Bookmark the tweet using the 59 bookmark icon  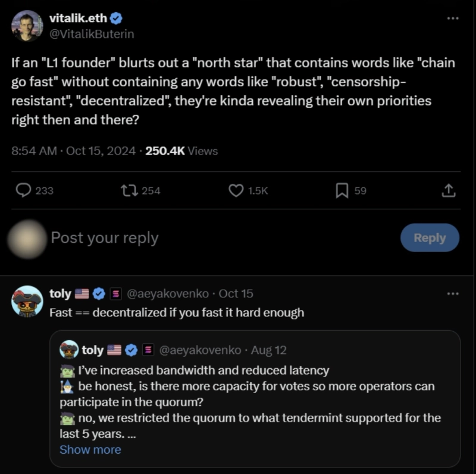pyautogui.click(x=342, y=190)
